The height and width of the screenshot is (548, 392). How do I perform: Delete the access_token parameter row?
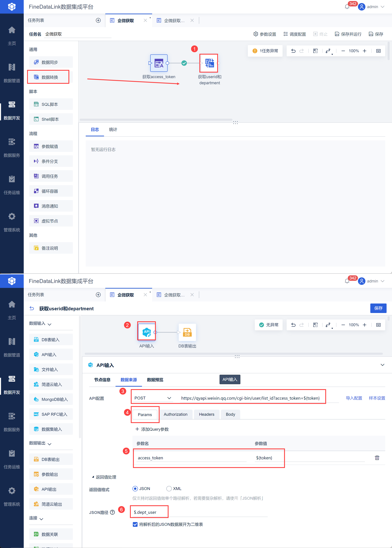377,458
